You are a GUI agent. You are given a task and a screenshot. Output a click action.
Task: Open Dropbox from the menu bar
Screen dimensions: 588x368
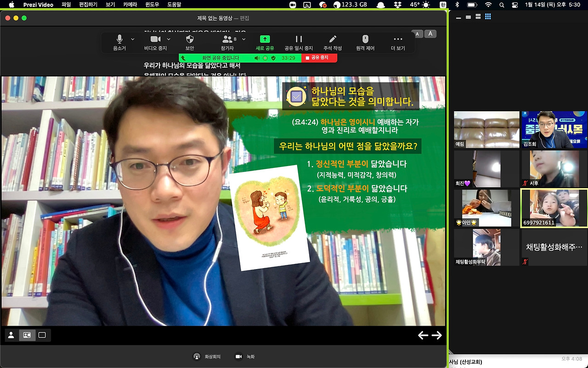pyautogui.click(x=397, y=5)
